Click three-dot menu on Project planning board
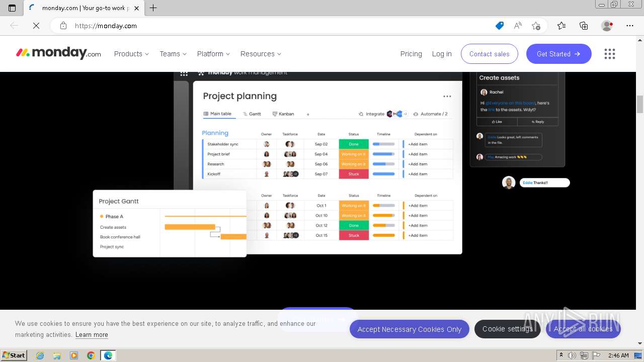The image size is (644, 362). click(x=447, y=97)
